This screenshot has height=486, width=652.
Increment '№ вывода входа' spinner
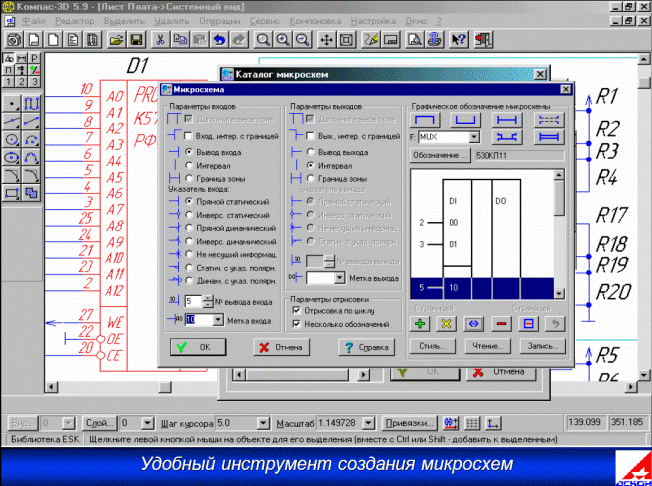(207, 298)
